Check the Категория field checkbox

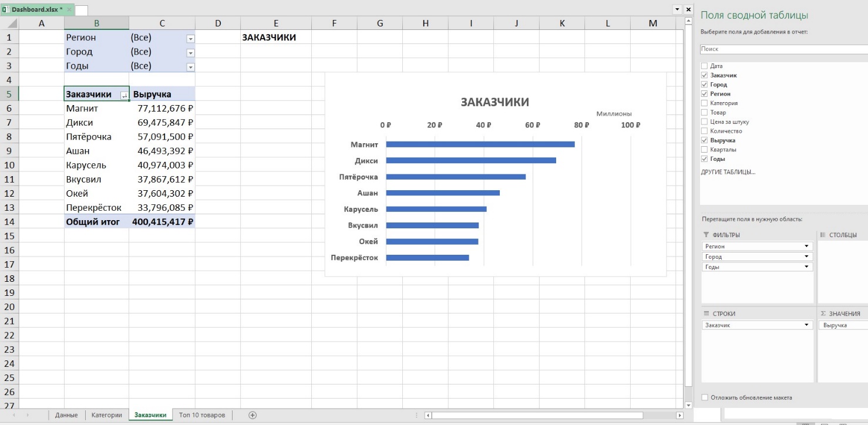[705, 103]
